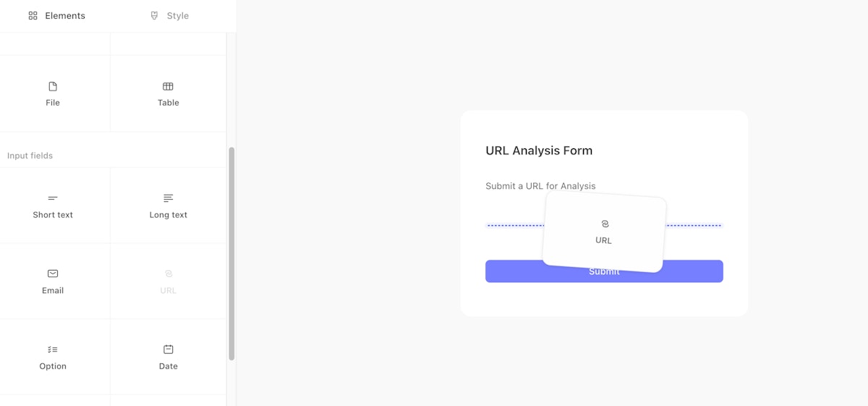This screenshot has width=868, height=406.
Task: Switch to the Elements tab
Action: (57, 16)
